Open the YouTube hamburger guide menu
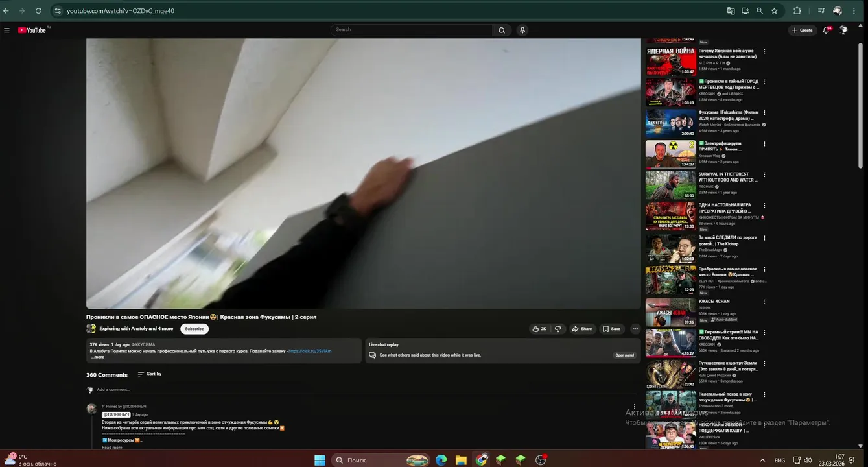868x467 pixels. click(x=6, y=30)
